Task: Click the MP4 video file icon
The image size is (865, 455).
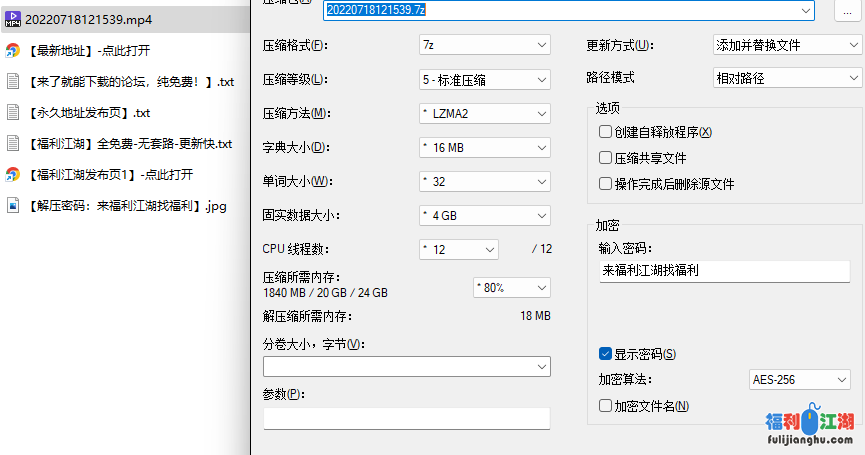Action: click(x=13, y=20)
